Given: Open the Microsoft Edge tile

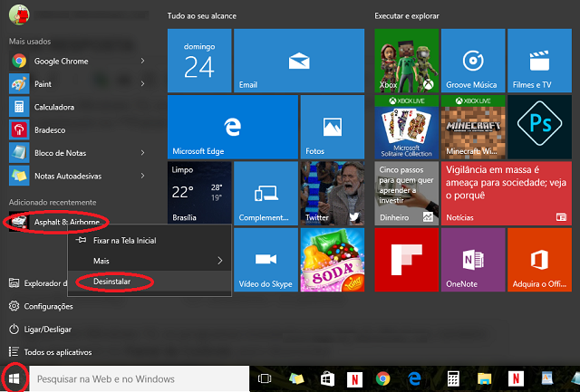Looking at the screenshot, I should tap(233, 127).
